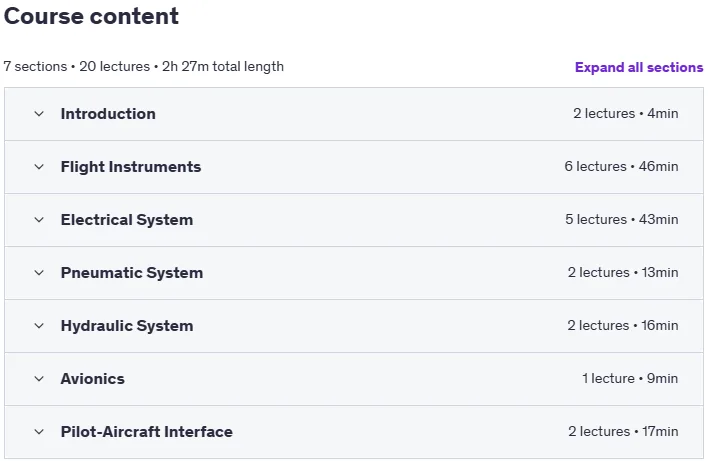Open the Flight Instruments section title
This screenshot has width=708, height=461.
[x=131, y=167]
